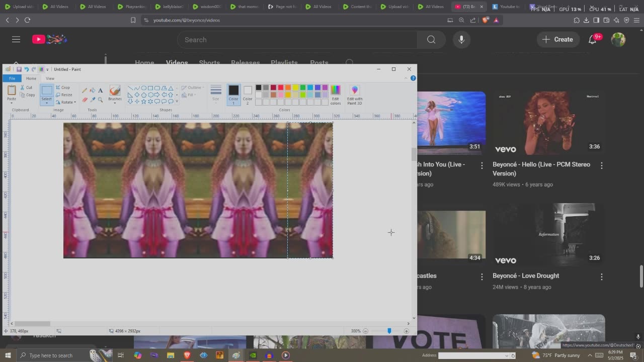644x362 pixels.
Task: Expand the Shapes gallery more arrow
Action: (x=177, y=101)
